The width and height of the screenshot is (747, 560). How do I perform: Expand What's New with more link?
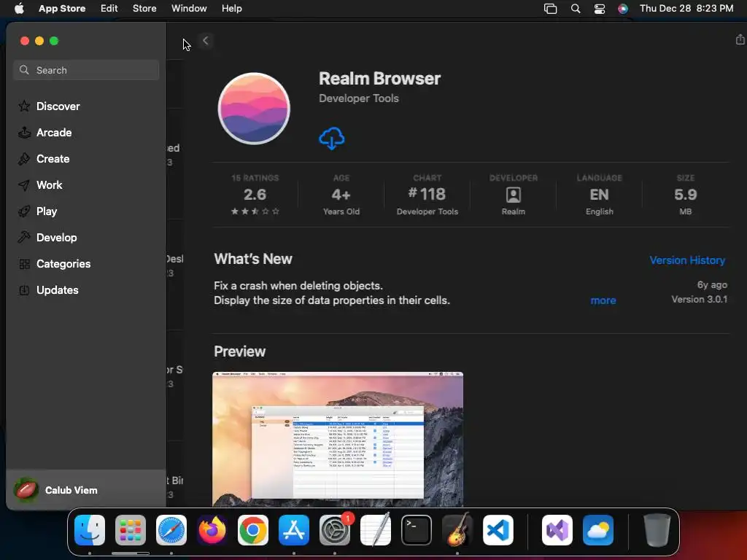coord(603,300)
